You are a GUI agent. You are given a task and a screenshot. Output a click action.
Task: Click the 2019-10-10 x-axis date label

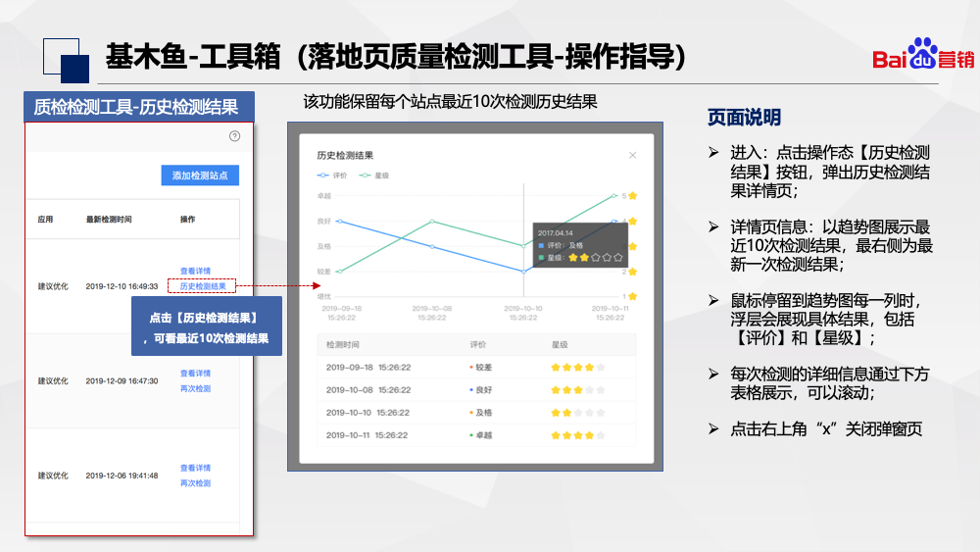coord(523,313)
